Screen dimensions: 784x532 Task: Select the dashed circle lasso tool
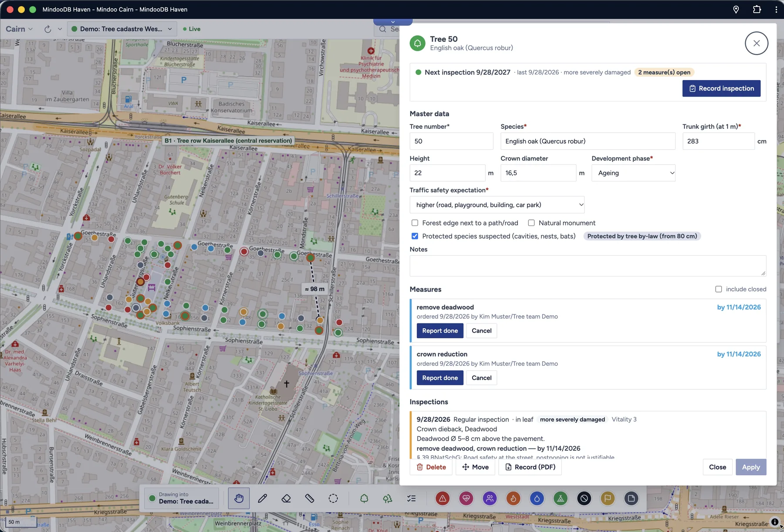pyautogui.click(x=333, y=498)
